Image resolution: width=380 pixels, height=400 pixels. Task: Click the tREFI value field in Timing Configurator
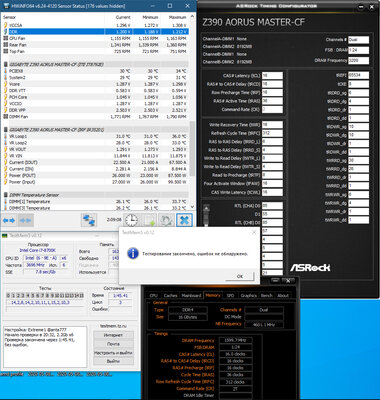(358, 75)
